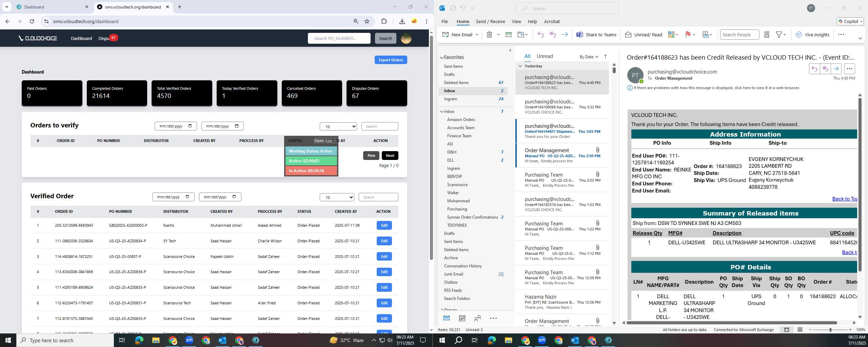Click the zoom in plus in Outlook status bar
Viewport: 868px width, 347px height.
click(x=850, y=330)
